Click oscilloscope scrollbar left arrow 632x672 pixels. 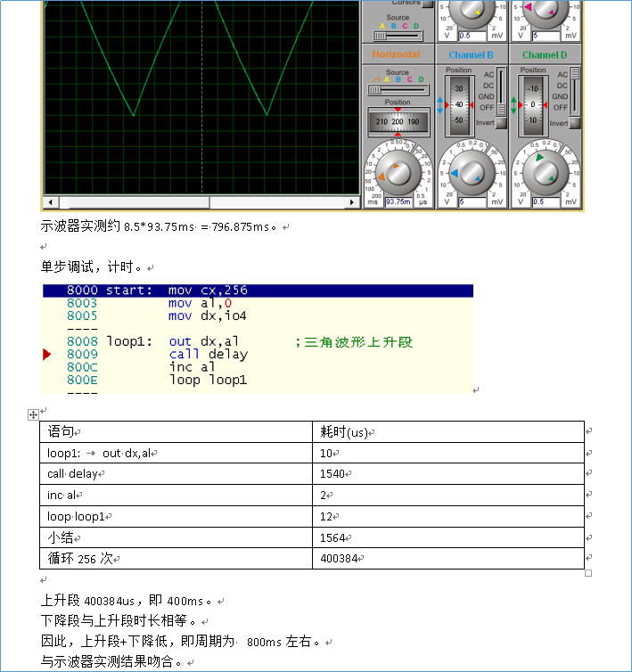[x=51, y=201]
